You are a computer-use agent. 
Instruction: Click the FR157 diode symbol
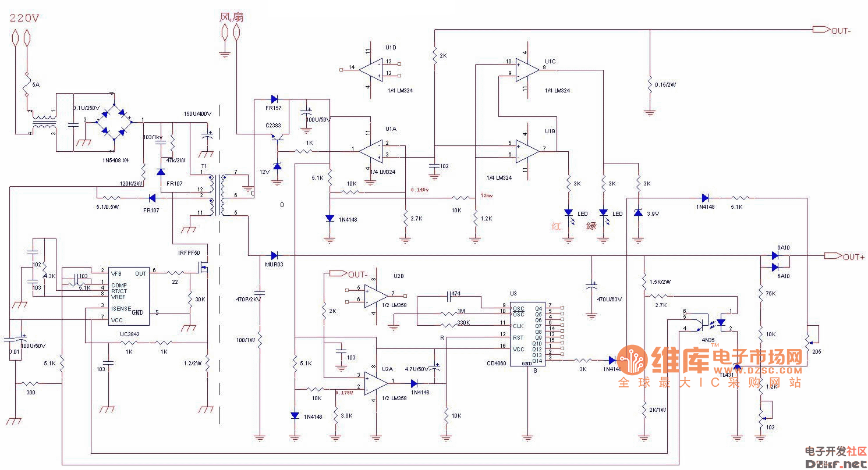click(276, 99)
